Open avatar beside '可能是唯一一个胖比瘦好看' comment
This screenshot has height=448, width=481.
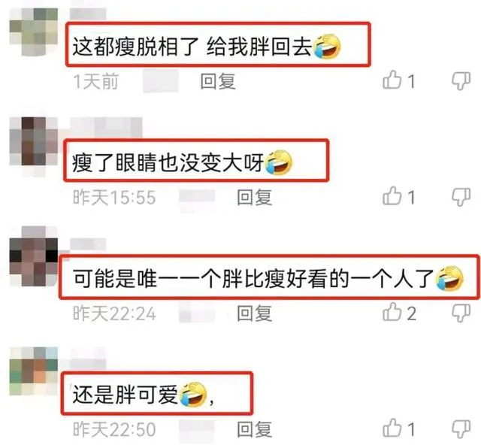[33, 256]
